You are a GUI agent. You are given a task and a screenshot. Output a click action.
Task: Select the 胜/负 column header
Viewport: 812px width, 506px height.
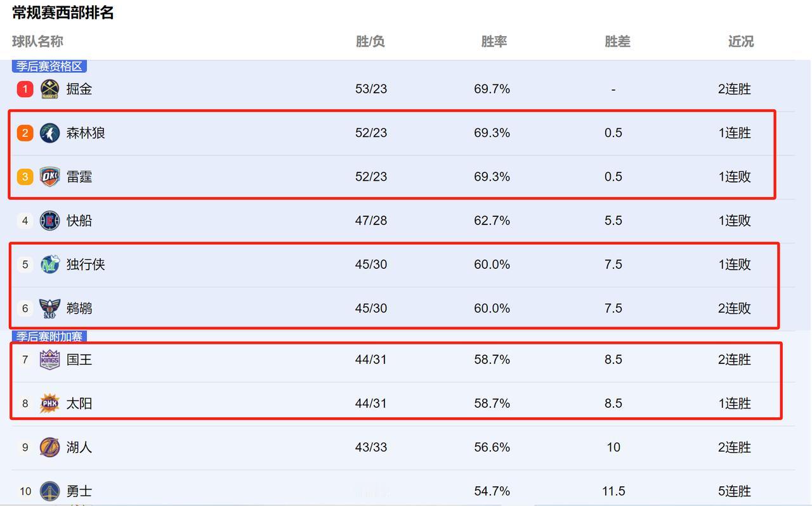(370, 41)
